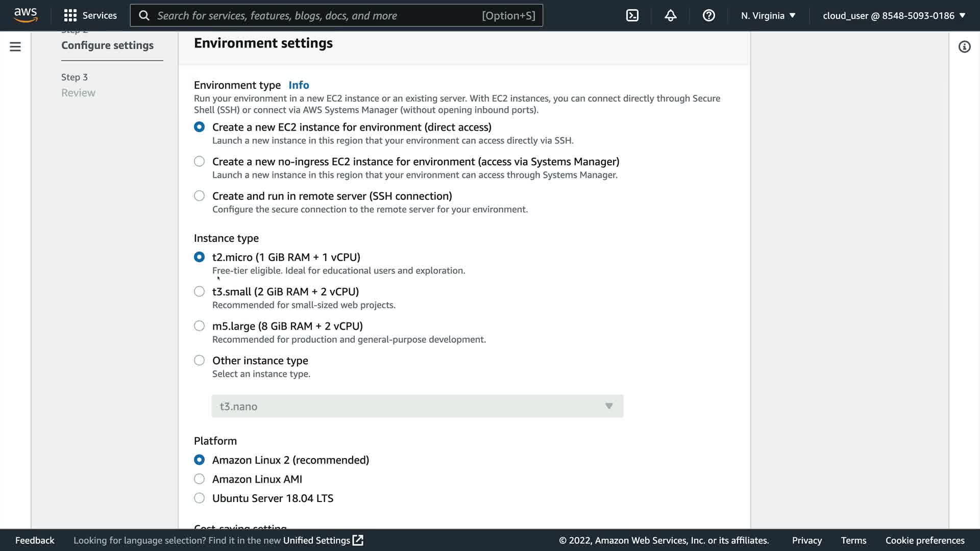Go to the Configure settings step
Image resolution: width=980 pixels, height=551 pixels.
pyautogui.click(x=107, y=45)
